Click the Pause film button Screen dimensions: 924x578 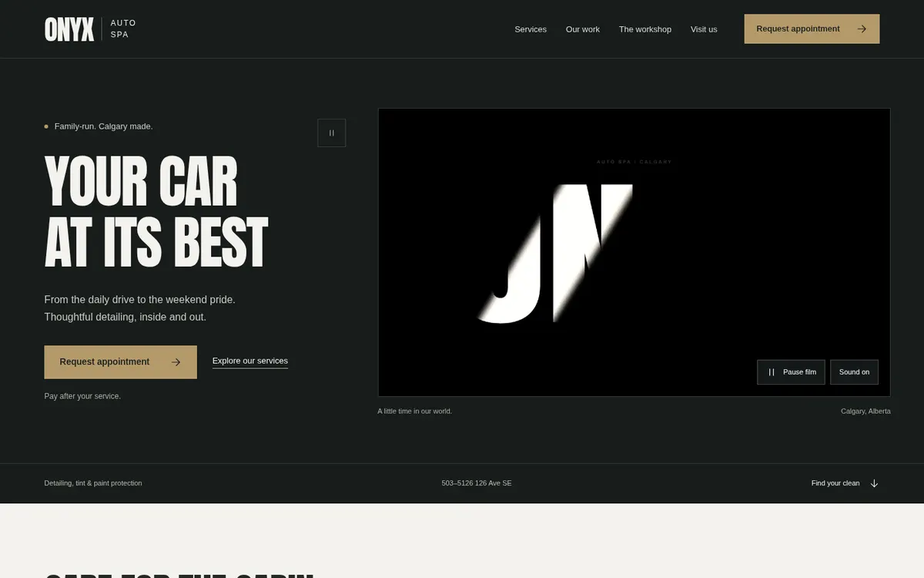tap(791, 372)
